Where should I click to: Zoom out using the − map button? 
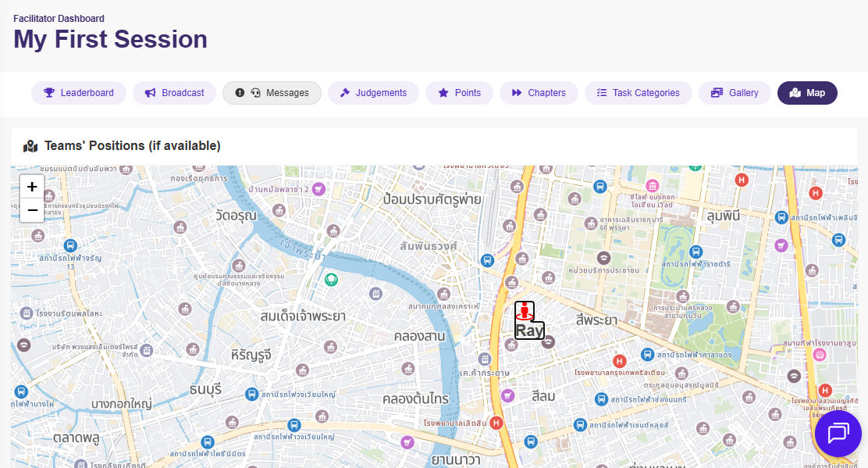[31, 209]
